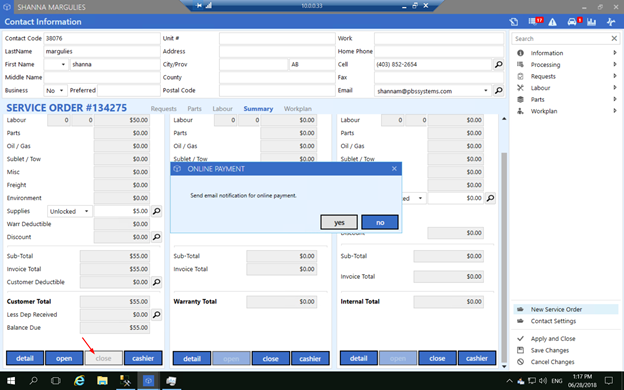The image size is (624, 390).
Task: Click the customer cashier button
Action: (143, 358)
